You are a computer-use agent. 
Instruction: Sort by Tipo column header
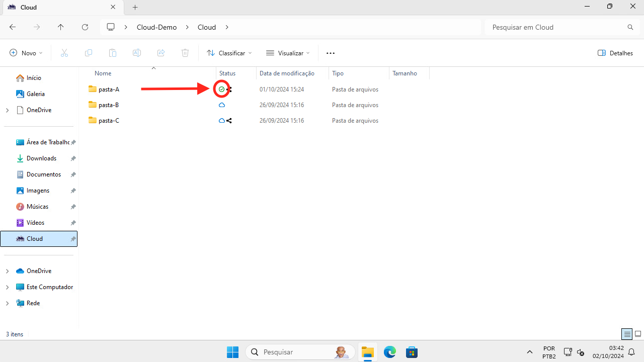[338, 73]
